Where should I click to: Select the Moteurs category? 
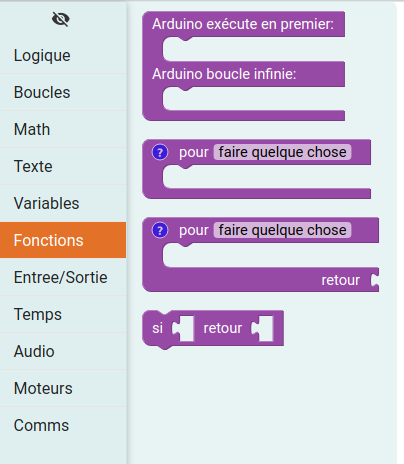tap(63, 388)
